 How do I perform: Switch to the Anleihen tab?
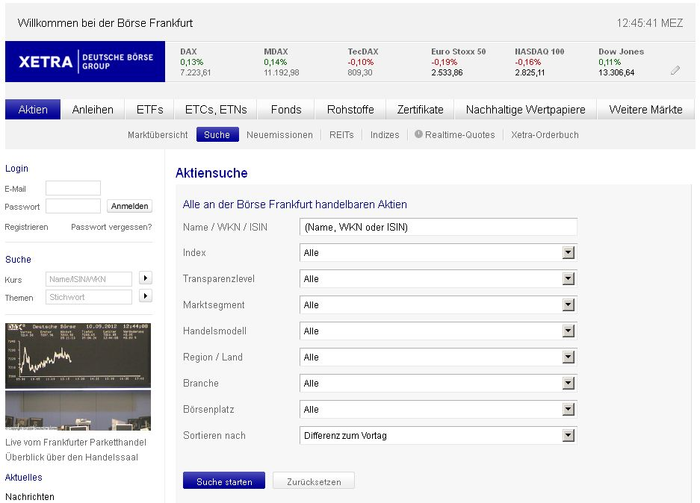[93, 109]
